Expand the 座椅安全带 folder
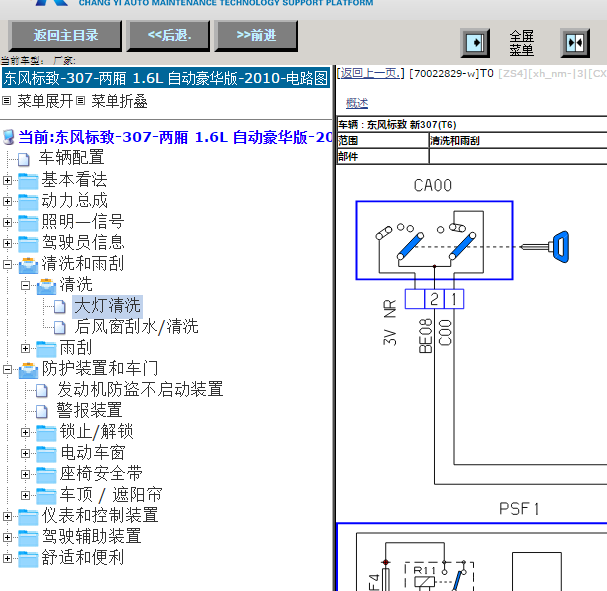 [25, 474]
